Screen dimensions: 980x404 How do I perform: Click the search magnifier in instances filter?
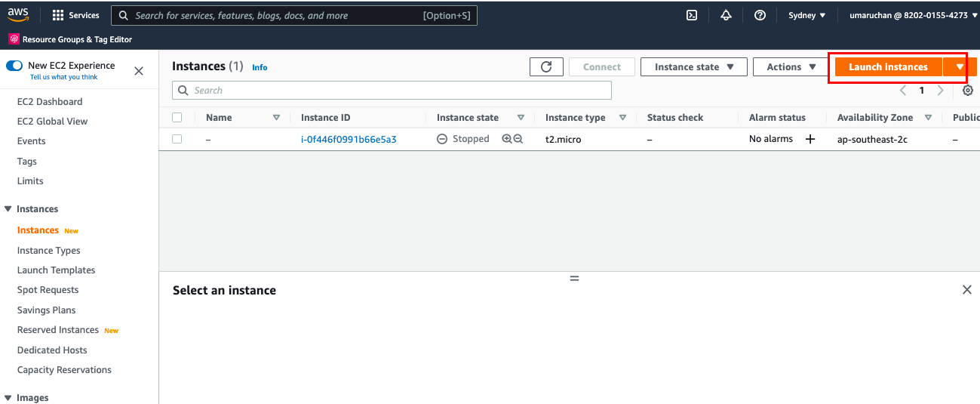pyautogui.click(x=183, y=91)
